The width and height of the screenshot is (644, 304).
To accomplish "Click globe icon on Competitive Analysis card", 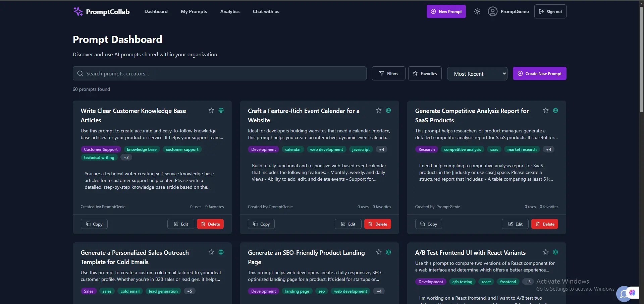I will click(555, 110).
